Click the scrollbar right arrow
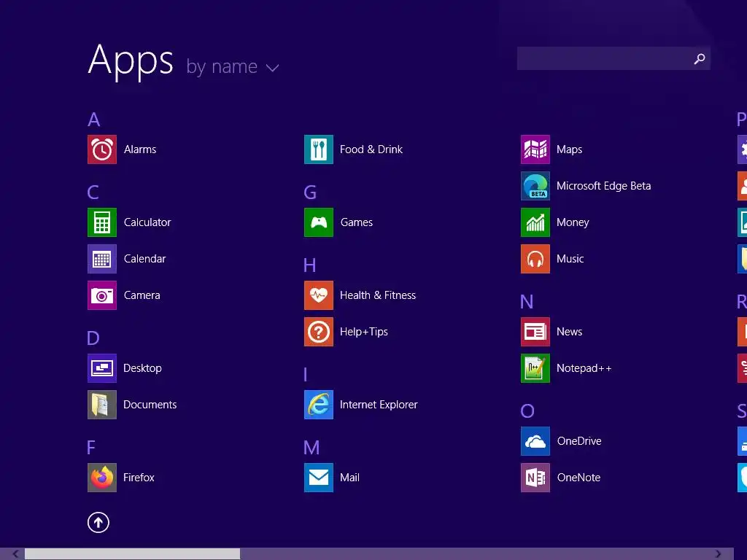747x560 pixels. (719, 554)
